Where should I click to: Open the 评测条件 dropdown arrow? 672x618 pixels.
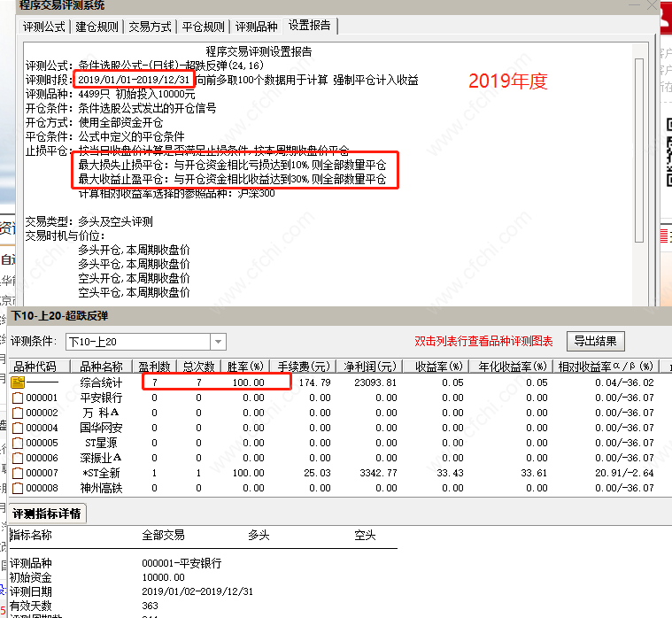pos(218,342)
